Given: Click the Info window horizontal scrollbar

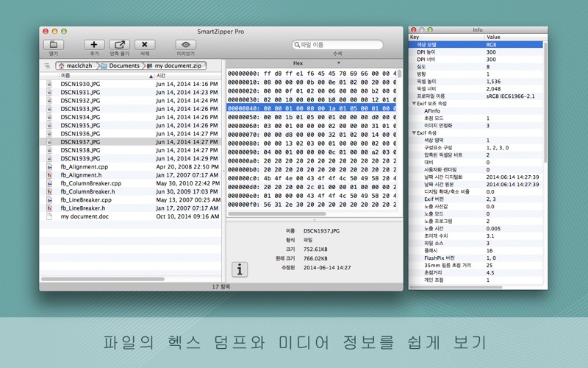Looking at the screenshot, I should (456, 287).
